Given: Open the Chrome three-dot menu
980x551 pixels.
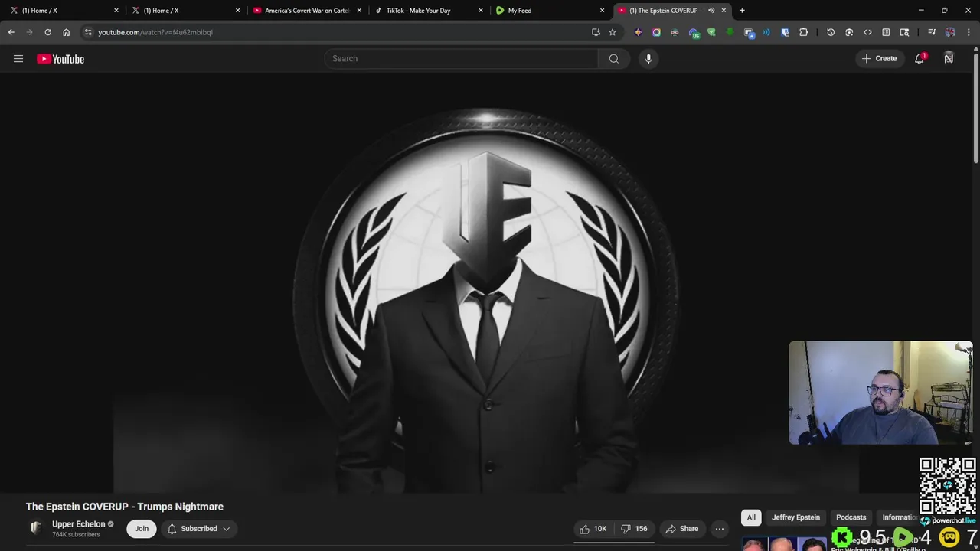Looking at the screenshot, I should click(x=969, y=32).
